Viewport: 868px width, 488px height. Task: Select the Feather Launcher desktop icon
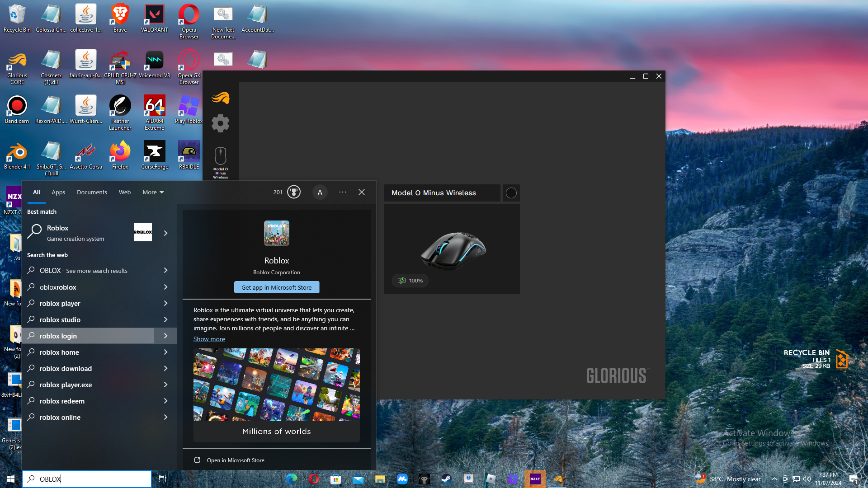(x=120, y=113)
